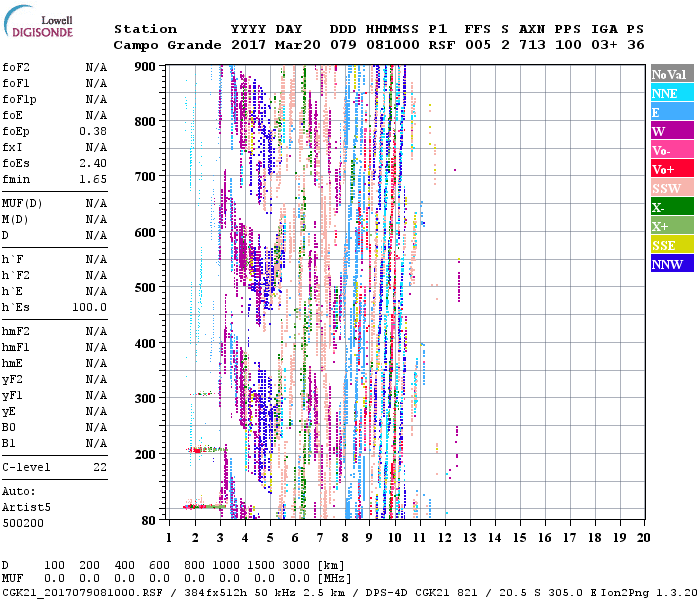This screenshot has height=600, width=700.
Task: Click the yF2 parameter label
Action: (x=12, y=379)
